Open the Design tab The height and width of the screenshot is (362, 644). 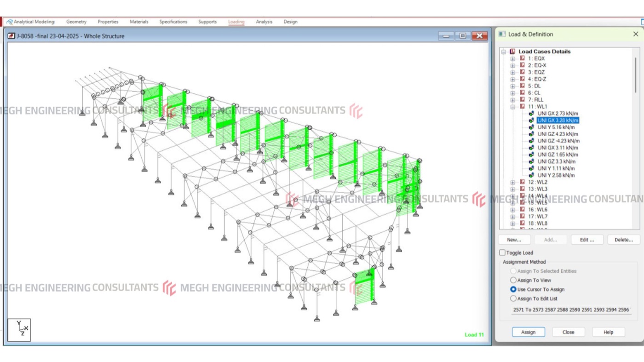290,22
